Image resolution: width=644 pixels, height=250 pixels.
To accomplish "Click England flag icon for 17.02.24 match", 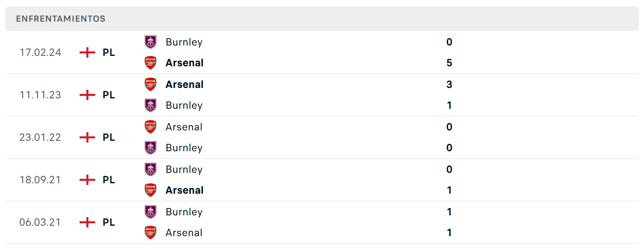I will pyautogui.click(x=87, y=52).
